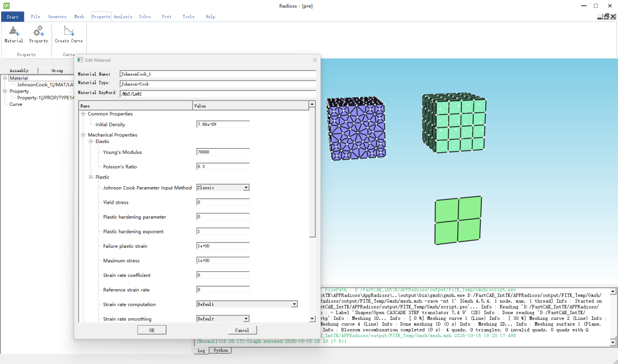Click the Material Type field

point(217,84)
